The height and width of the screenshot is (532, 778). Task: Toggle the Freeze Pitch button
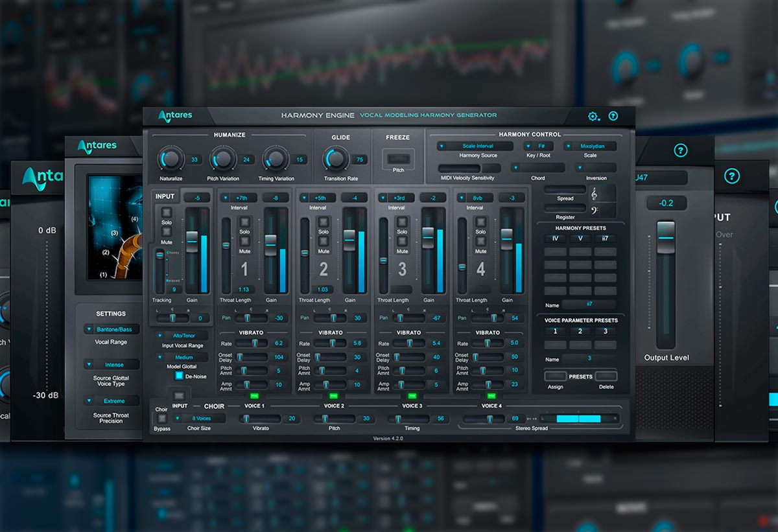coord(397,158)
